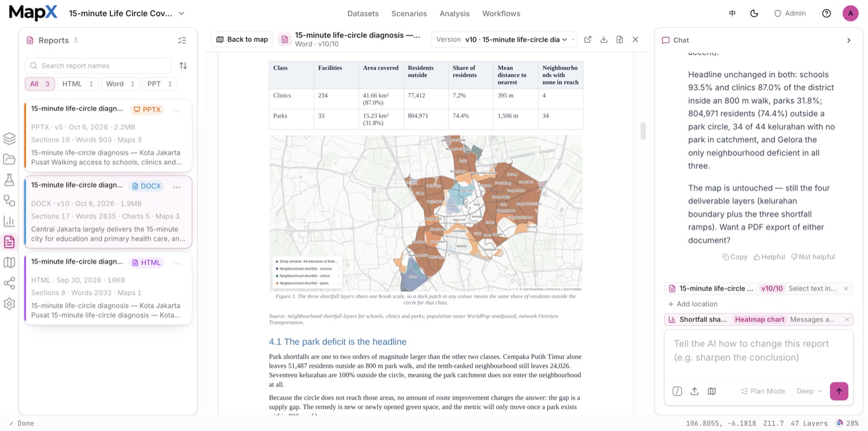Click the Figure 1 shortfall map image
868x431 pixels.
(426, 213)
